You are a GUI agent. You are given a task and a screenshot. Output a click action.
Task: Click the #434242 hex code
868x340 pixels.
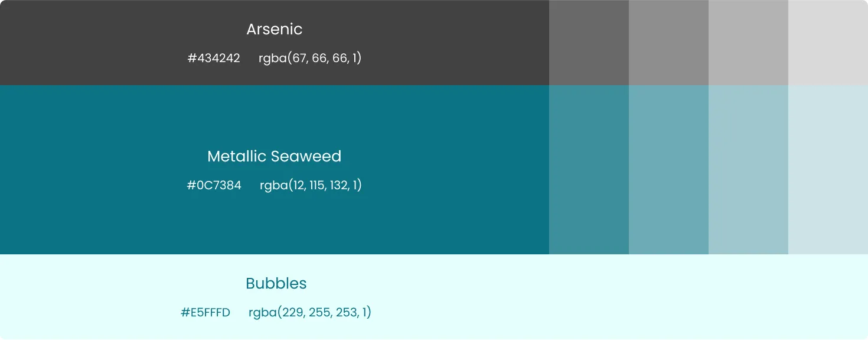[214, 58]
